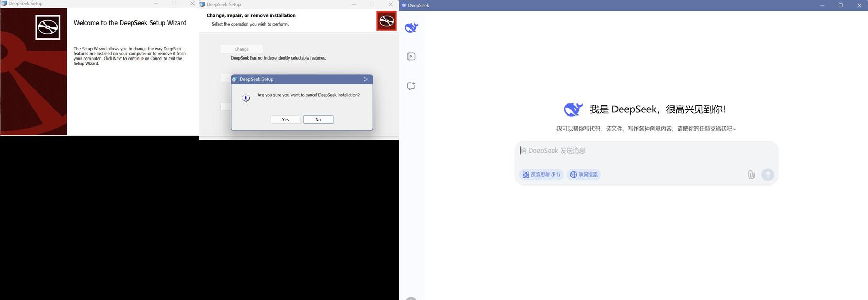Minimize the Welcome Setup Wizard window
This screenshot has width=868, height=300.
155,3
